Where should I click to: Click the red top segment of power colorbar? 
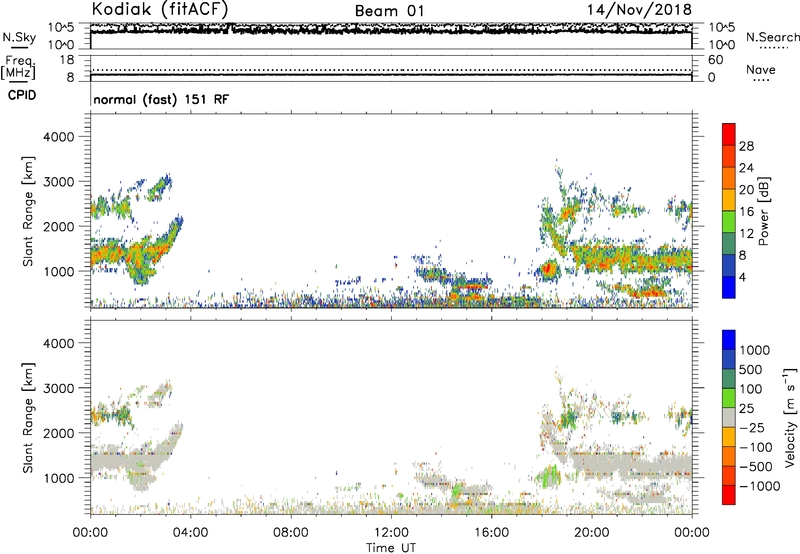pyautogui.click(x=729, y=135)
